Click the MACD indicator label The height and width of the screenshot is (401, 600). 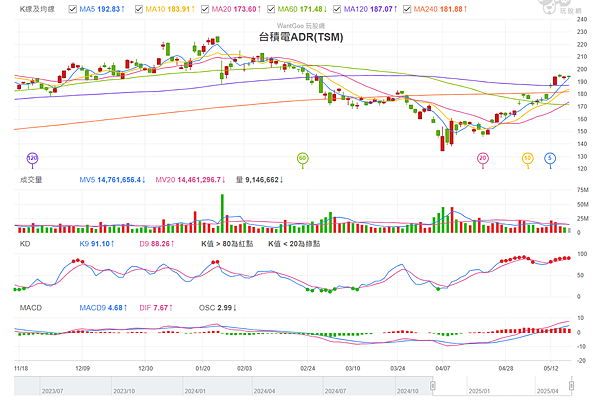31,308
